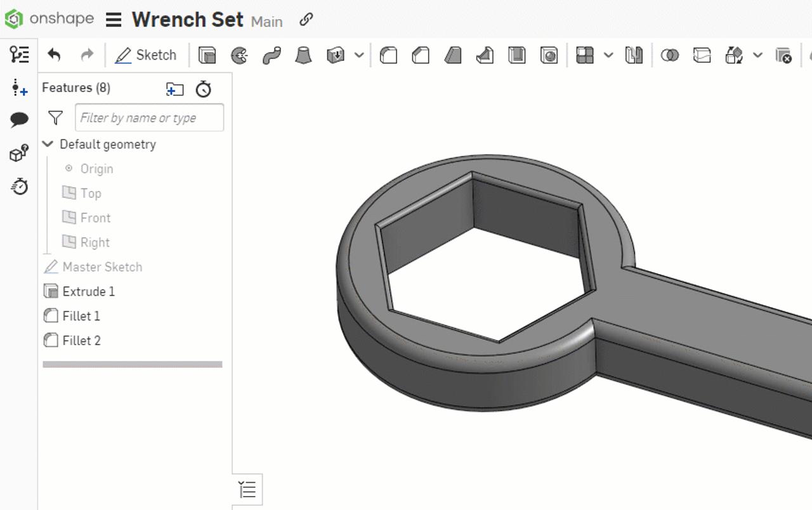Collapse the Default geometry tree
The height and width of the screenshot is (510, 812).
click(x=48, y=144)
